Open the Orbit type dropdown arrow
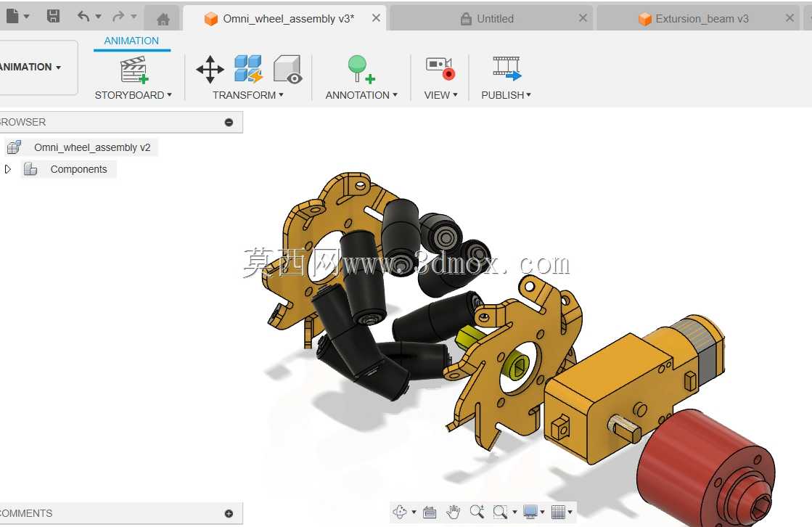The image size is (812, 527). tap(414, 512)
